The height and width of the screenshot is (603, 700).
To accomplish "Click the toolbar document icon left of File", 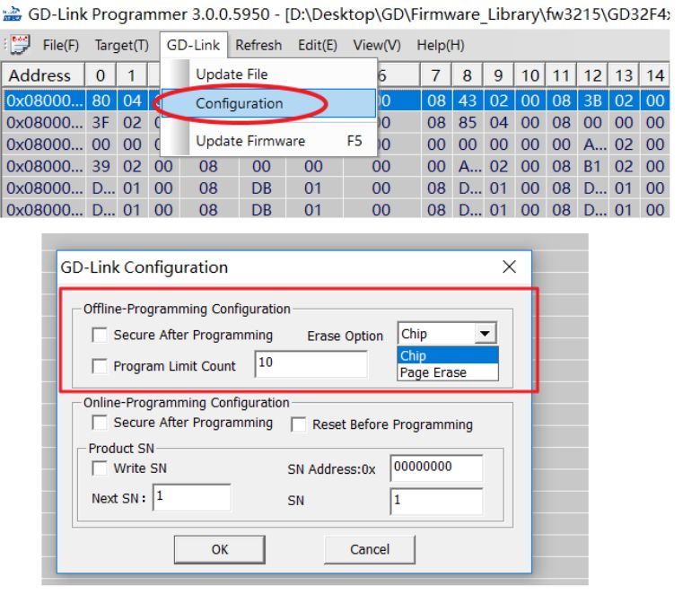I will [20, 45].
